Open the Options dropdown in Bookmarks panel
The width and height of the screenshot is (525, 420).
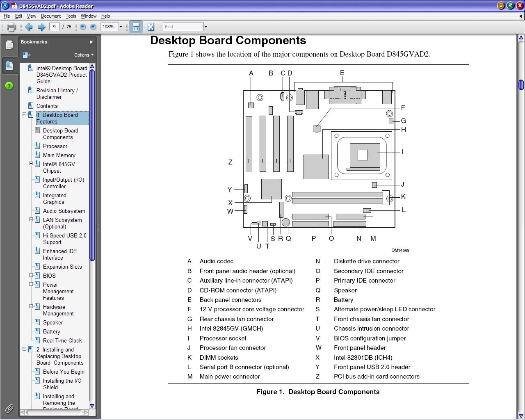pyautogui.click(x=84, y=55)
